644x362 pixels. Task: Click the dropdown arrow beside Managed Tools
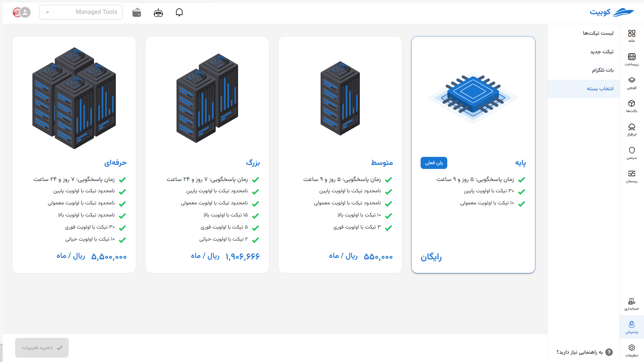coord(48,12)
